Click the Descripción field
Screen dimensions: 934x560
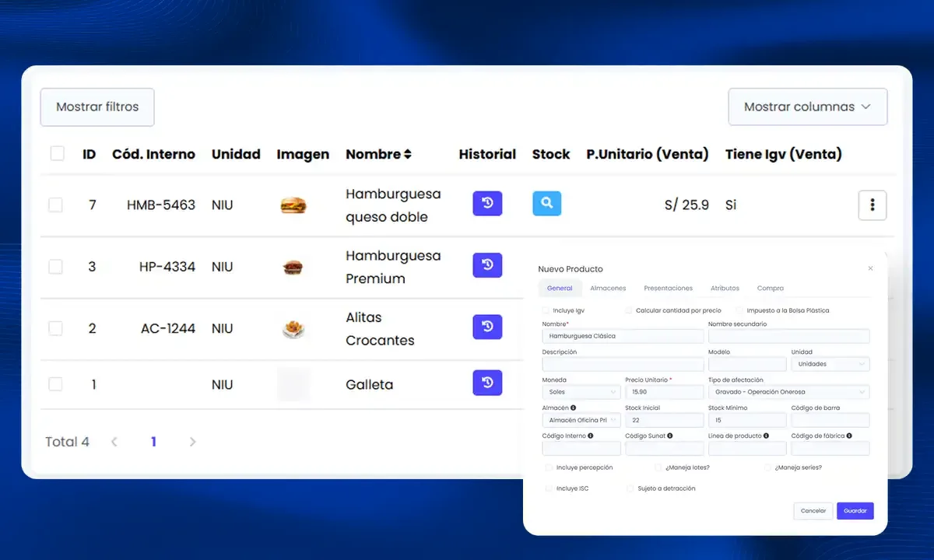coord(623,364)
